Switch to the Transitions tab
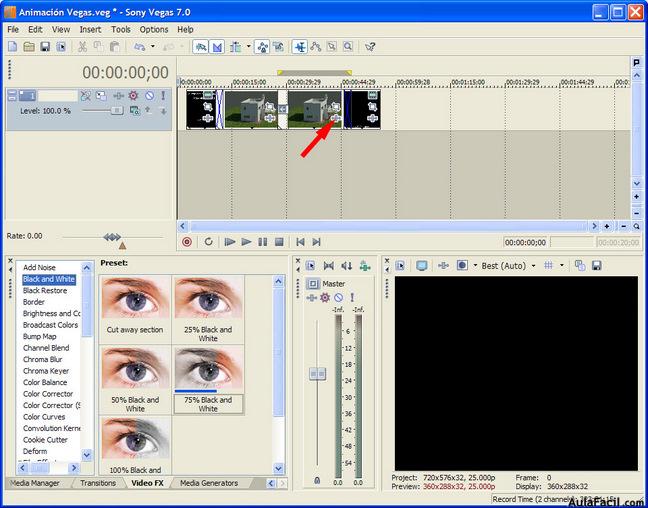The width and height of the screenshot is (648, 508). coord(98,483)
